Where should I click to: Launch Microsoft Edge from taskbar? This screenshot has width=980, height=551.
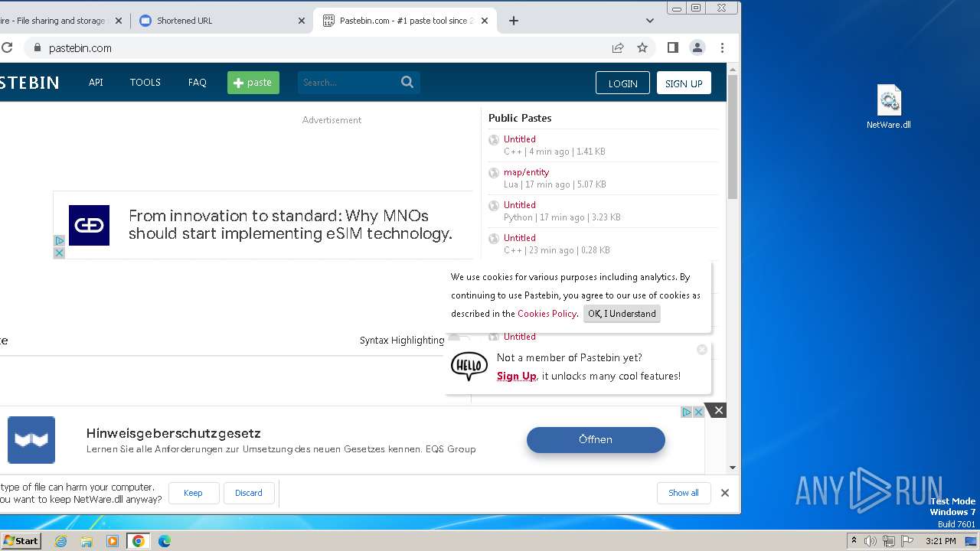click(x=165, y=541)
